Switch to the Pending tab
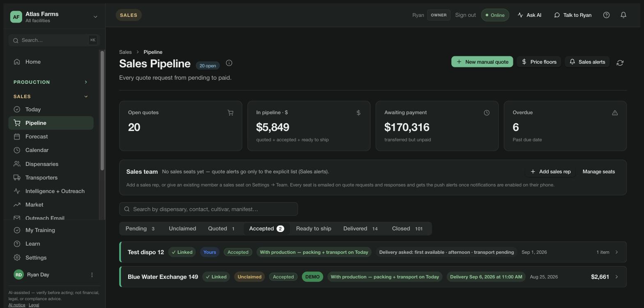644x308 pixels. 140,229
